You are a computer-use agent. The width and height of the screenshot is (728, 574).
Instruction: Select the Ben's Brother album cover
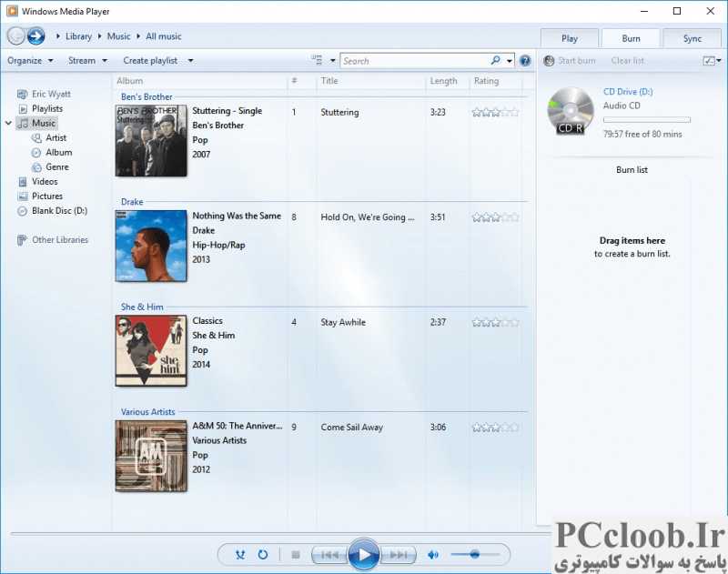[x=151, y=141]
